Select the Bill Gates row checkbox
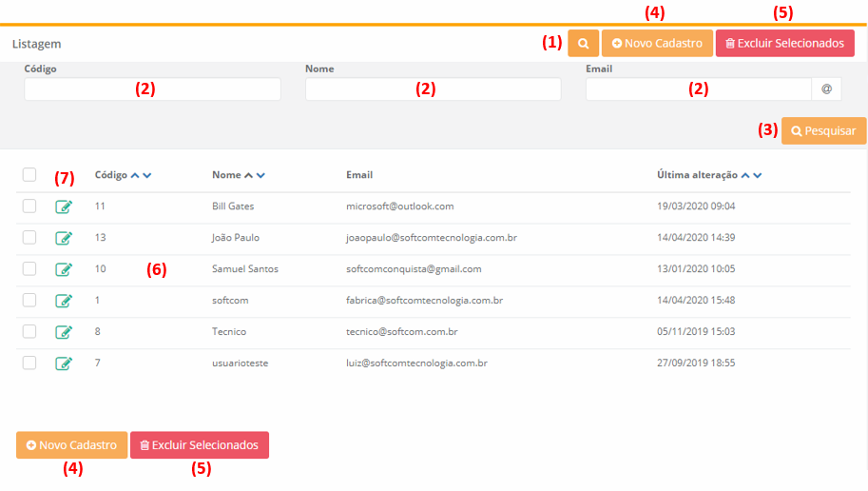868x491 pixels. [29, 206]
